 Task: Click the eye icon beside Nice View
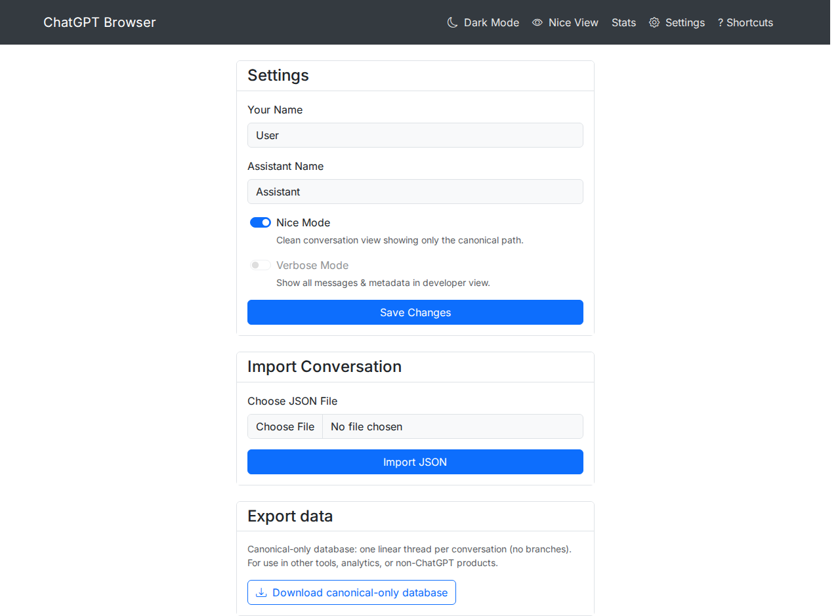(537, 22)
